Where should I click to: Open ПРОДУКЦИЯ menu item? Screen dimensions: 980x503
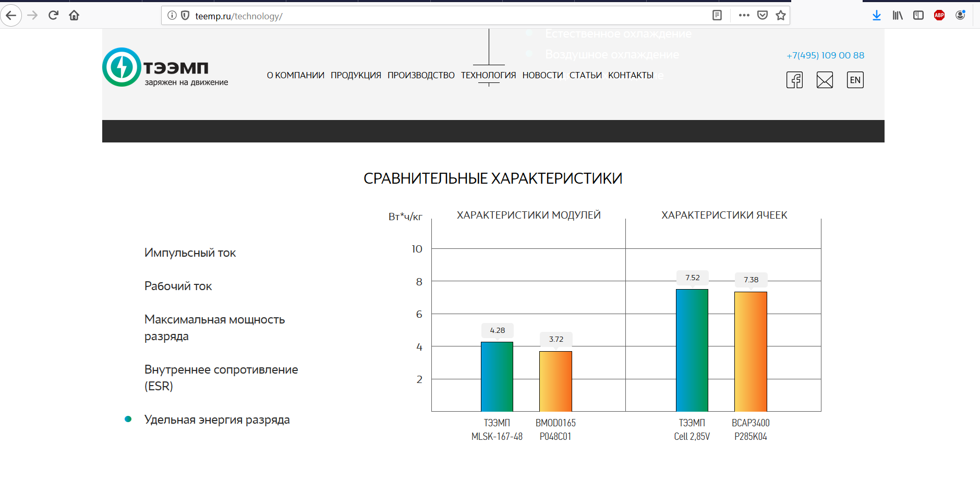pyautogui.click(x=356, y=75)
